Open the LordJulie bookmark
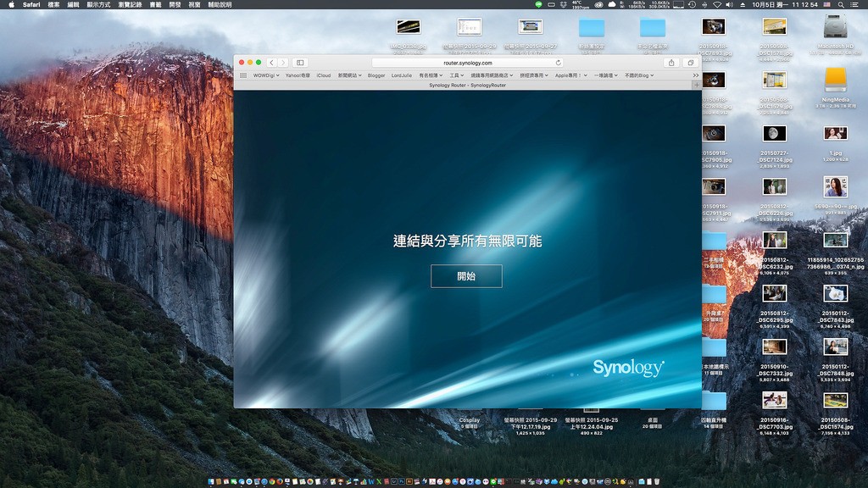 coord(402,75)
